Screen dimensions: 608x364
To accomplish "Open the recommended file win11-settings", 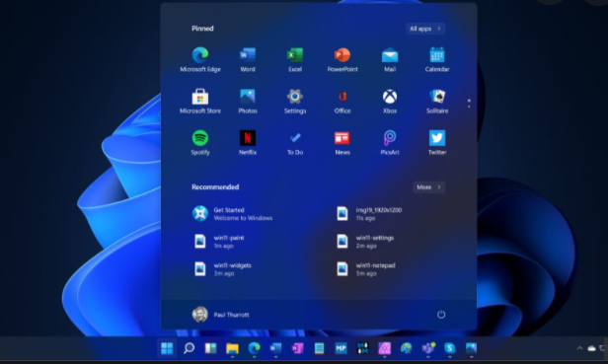I will 365,241.
